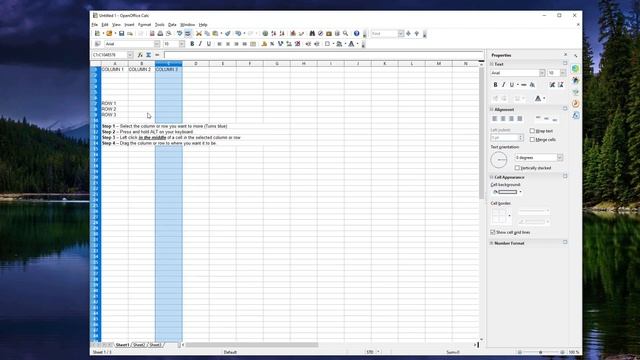Click the Copy toolbar icon
The height and width of the screenshot is (360, 640).
207,33
